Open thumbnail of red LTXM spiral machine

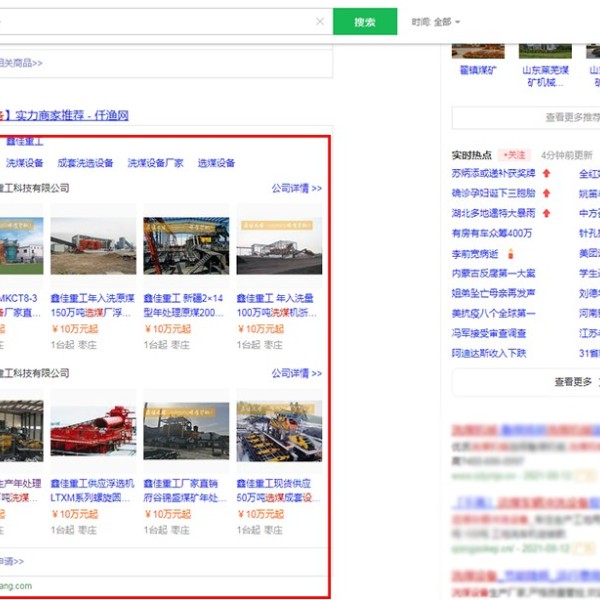coord(93,431)
